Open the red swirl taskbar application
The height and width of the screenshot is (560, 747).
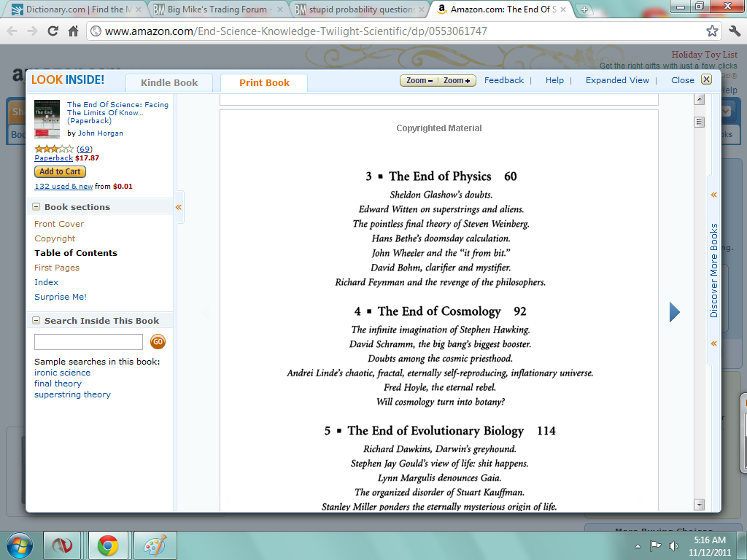coord(62,545)
